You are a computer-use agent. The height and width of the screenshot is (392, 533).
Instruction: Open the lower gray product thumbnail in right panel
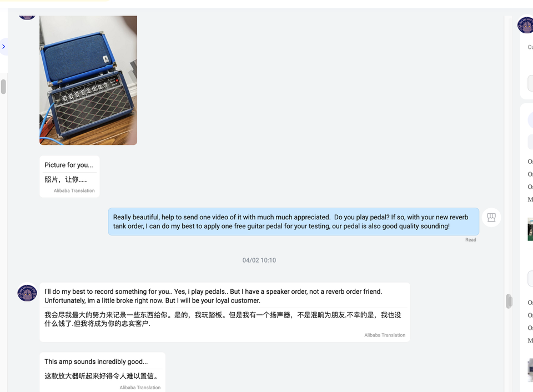[x=530, y=370]
